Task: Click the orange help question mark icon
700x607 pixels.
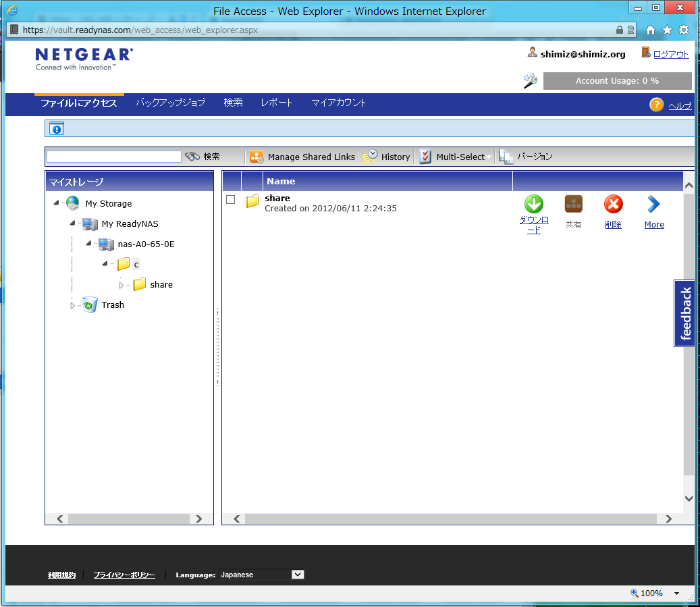Action: coord(657,105)
